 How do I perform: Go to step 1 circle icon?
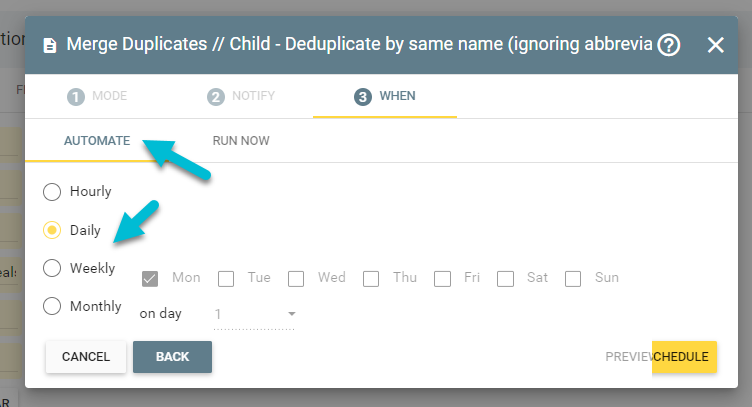click(x=76, y=97)
